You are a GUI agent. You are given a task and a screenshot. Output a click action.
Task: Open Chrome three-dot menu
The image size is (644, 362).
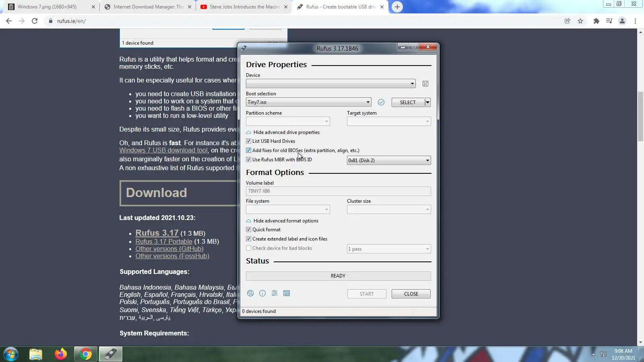(636, 21)
